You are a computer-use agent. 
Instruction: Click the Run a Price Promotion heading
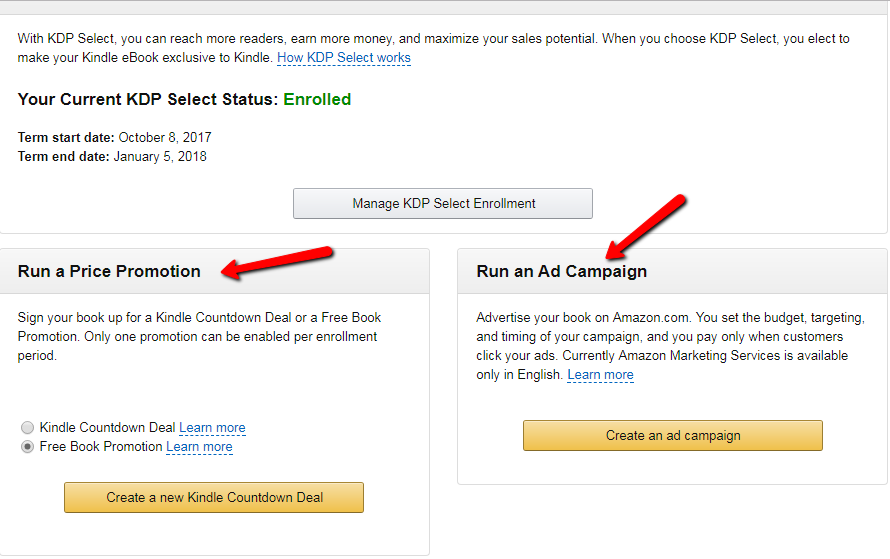tap(109, 271)
